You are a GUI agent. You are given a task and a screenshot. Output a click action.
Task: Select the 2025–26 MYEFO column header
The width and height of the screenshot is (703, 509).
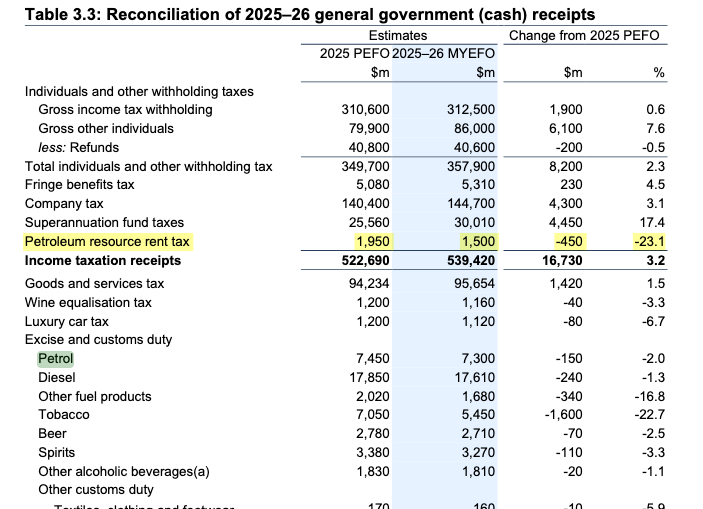(x=445, y=54)
